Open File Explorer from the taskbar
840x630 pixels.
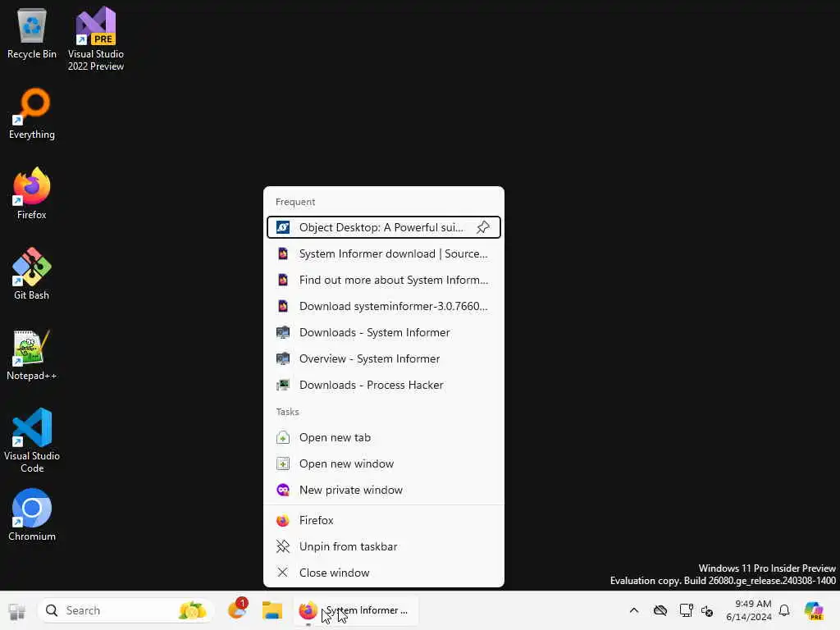pos(272,610)
